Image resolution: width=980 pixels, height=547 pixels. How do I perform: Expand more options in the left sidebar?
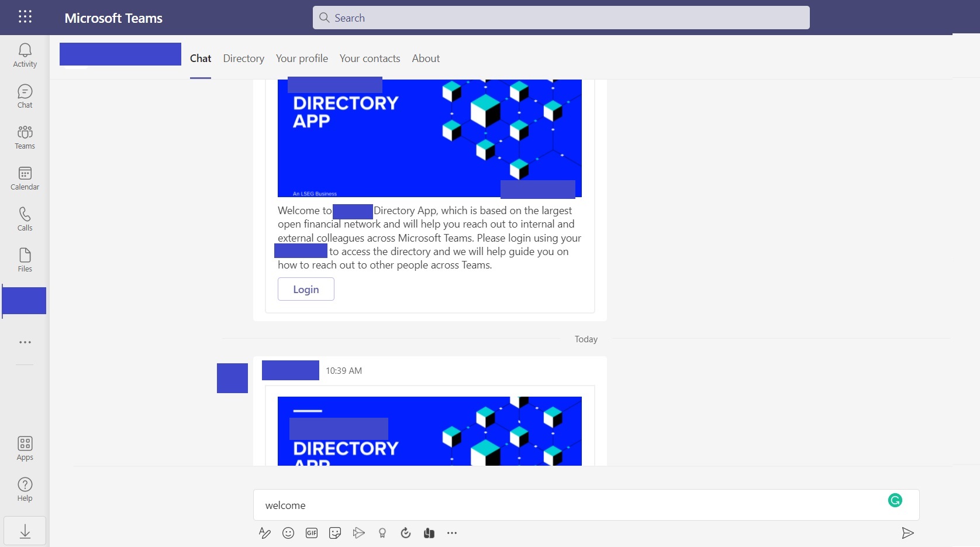point(25,342)
